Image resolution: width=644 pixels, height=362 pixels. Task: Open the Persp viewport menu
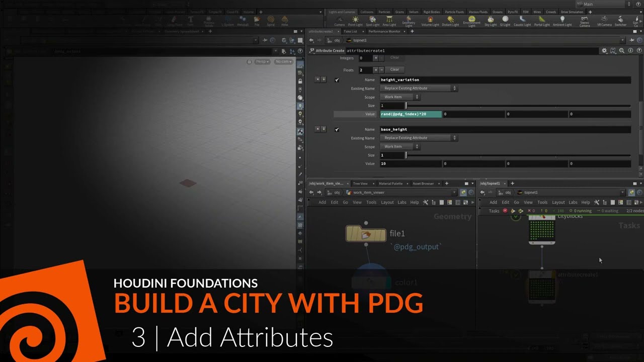coord(262,61)
